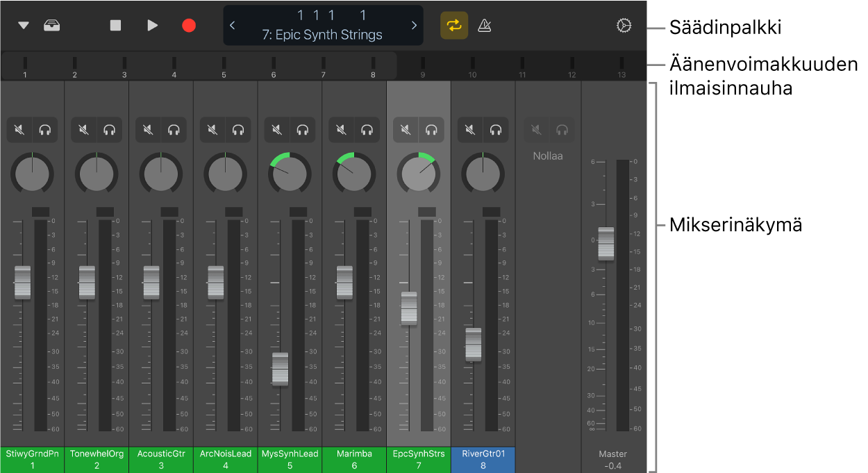Mute the AcousticGtr channel

pyautogui.click(x=149, y=129)
